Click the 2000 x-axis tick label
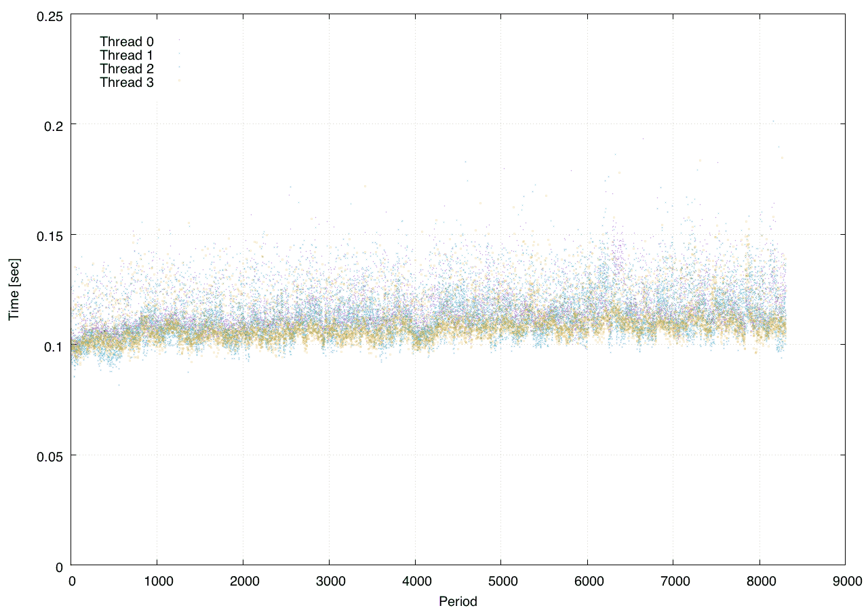868x608 pixels. coord(243,581)
